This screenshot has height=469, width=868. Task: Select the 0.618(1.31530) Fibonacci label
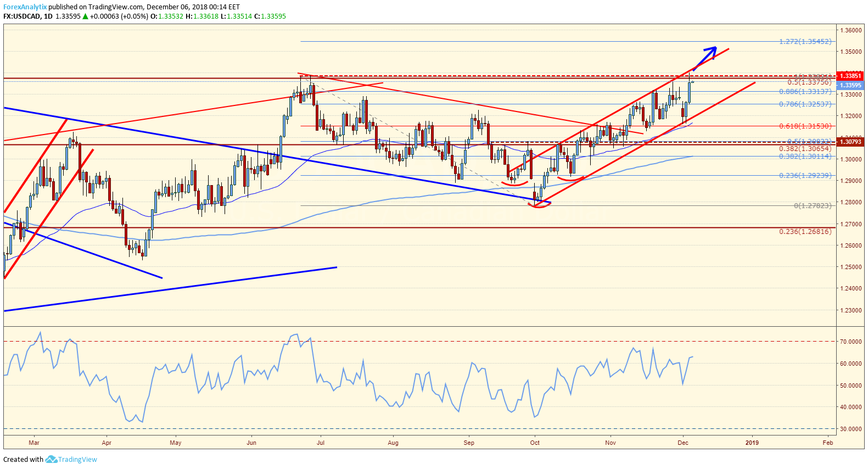click(805, 126)
